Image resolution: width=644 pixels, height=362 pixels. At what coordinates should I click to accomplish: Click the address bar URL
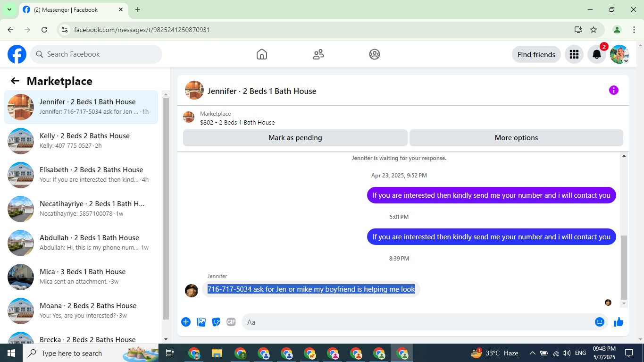tap(142, 30)
